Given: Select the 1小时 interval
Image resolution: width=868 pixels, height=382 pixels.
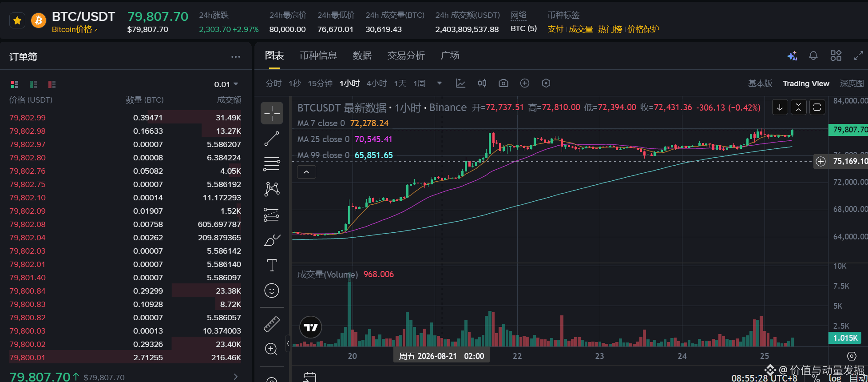Looking at the screenshot, I should click(349, 84).
